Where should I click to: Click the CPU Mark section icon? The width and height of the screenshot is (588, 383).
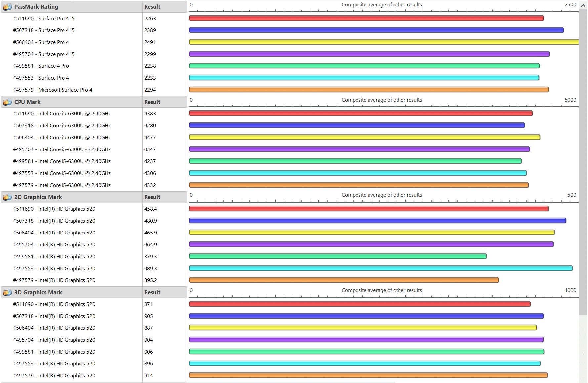[7, 102]
